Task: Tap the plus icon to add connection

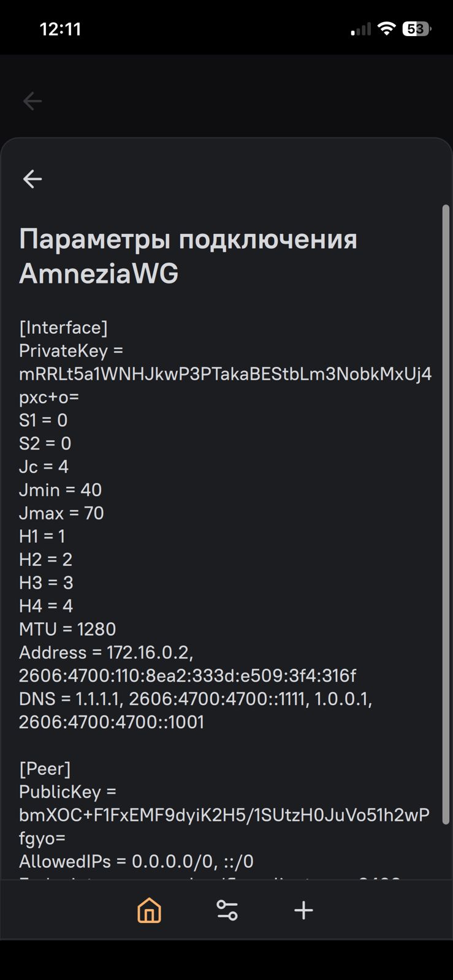Action: [x=303, y=910]
